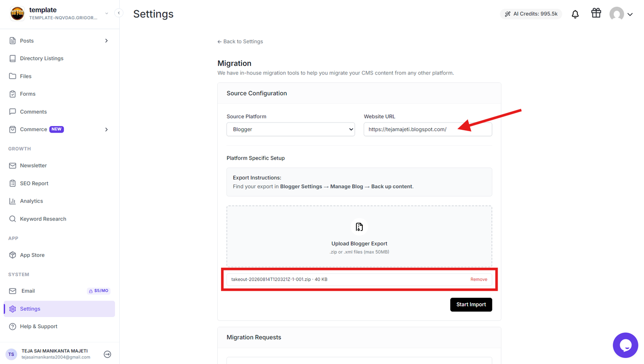Image resolution: width=644 pixels, height=364 pixels.
Task: Click the gift rewards icon
Action: 596,13
